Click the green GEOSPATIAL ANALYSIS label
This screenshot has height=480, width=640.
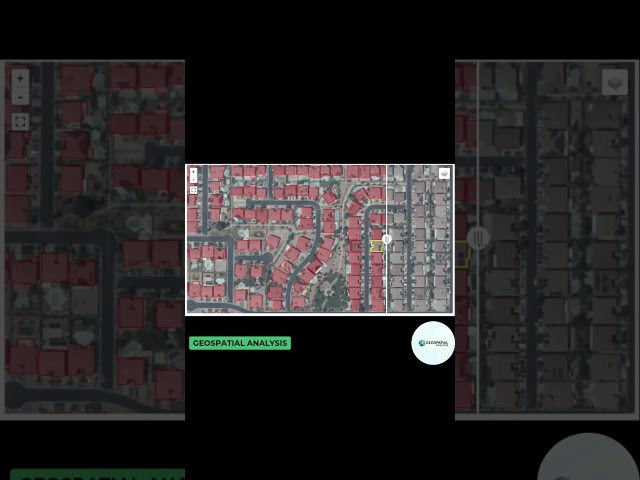click(x=240, y=343)
